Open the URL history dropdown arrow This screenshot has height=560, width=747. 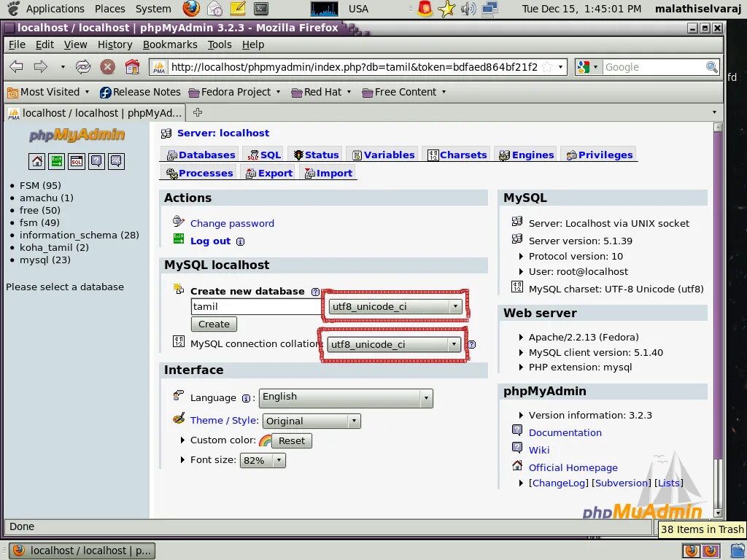click(x=561, y=67)
